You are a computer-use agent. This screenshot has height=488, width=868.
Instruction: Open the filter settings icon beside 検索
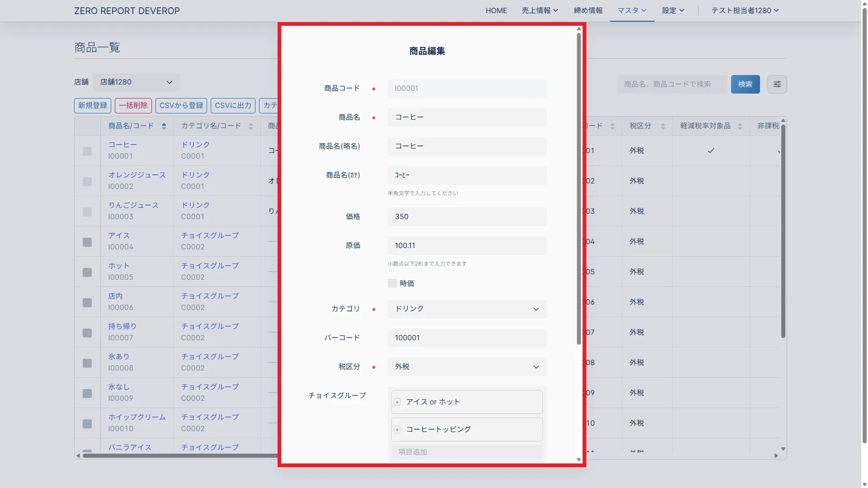pos(777,84)
